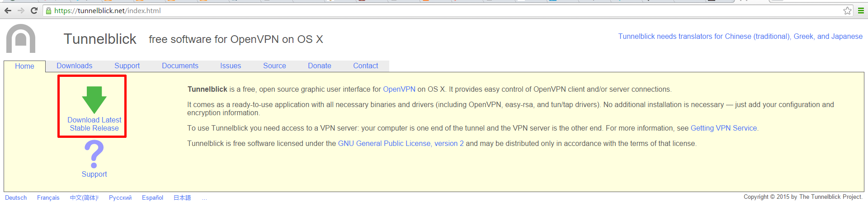
Task: Click the green padlock security icon
Action: pyautogui.click(x=48, y=10)
